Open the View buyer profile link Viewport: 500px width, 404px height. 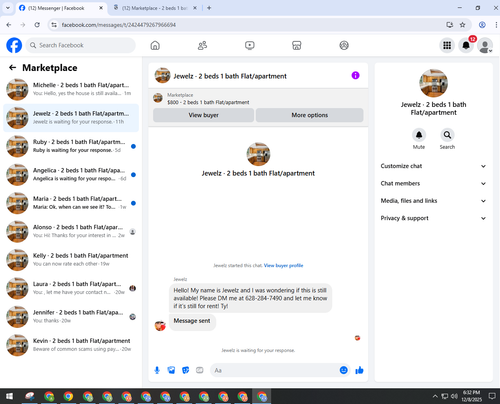(x=283, y=265)
